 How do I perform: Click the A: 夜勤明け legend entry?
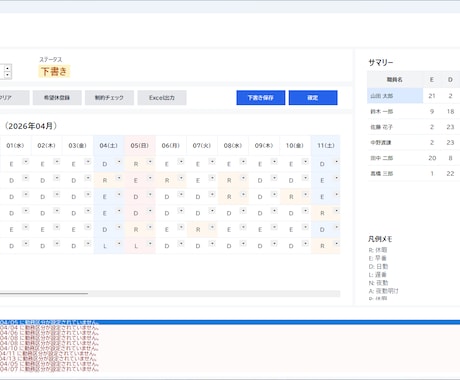[383, 291]
